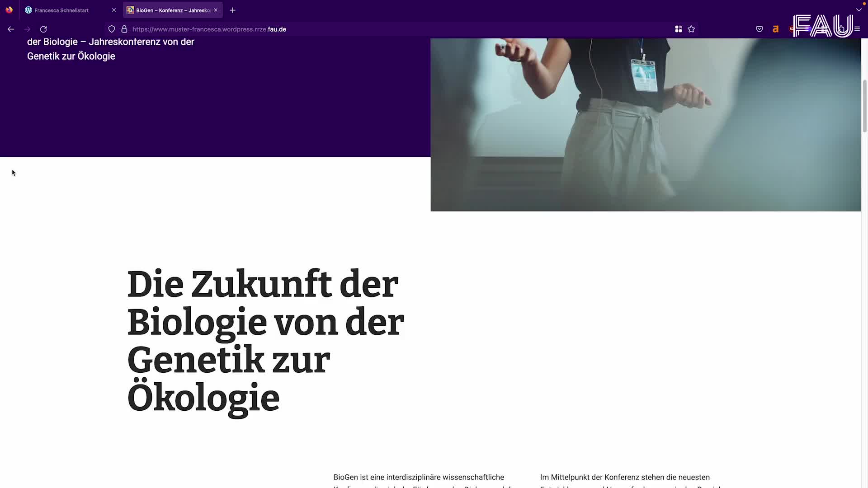This screenshot has width=868, height=488.
Task: Toggle enhanced tracking protection shield
Action: click(111, 29)
